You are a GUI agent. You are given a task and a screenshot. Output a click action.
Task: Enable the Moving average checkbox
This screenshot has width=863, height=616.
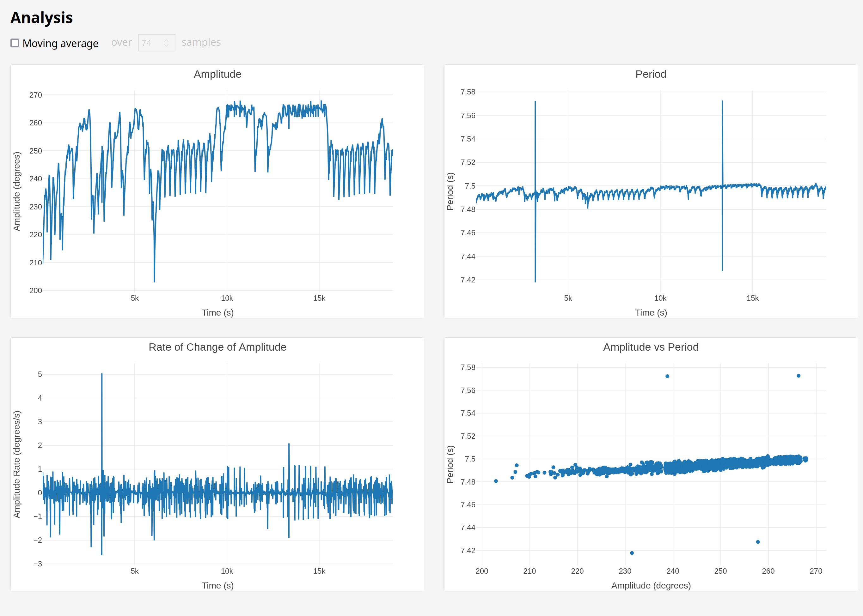15,43
